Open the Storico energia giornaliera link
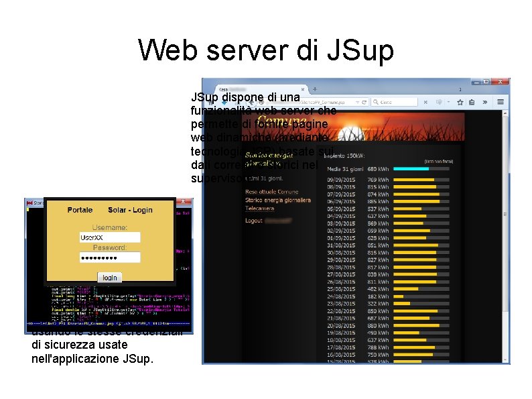 [278, 200]
